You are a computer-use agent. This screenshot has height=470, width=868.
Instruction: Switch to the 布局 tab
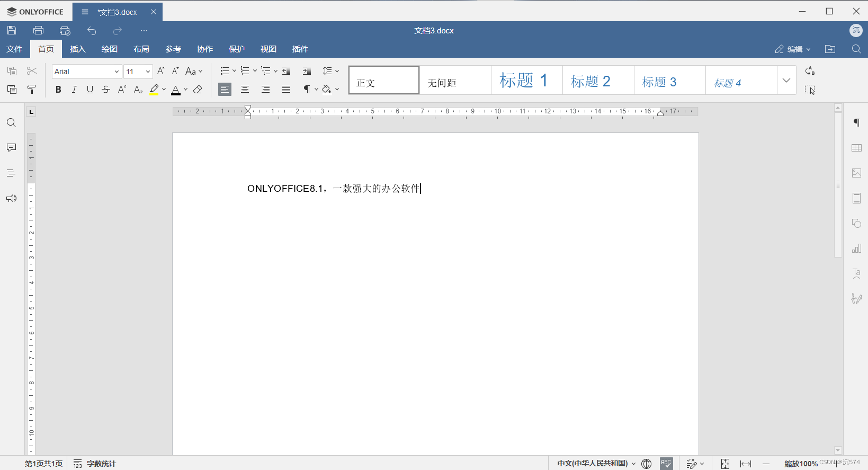coord(141,49)
